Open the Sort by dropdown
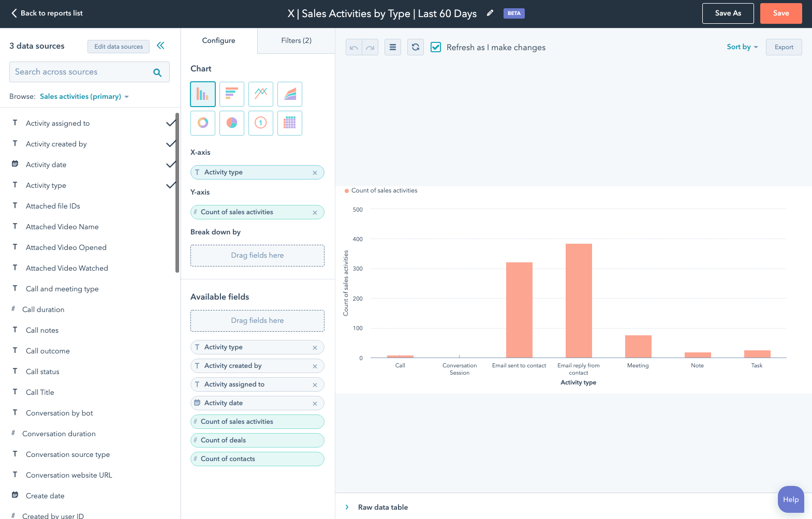The image size is (812, 519). 742,47
